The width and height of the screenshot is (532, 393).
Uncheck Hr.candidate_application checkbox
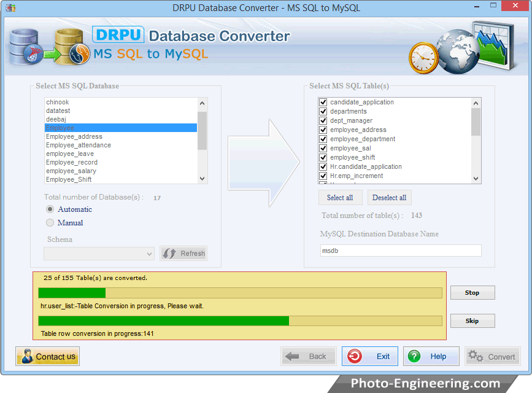point(323,166)
